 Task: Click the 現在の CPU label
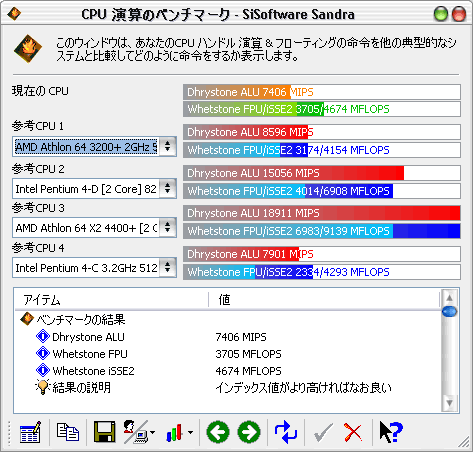point(40,91)
